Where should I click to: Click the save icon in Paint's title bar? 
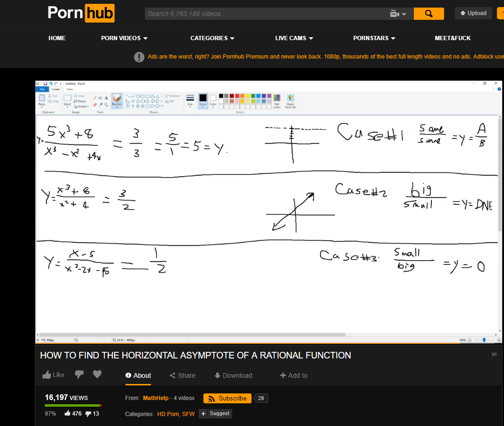(45, 84)
